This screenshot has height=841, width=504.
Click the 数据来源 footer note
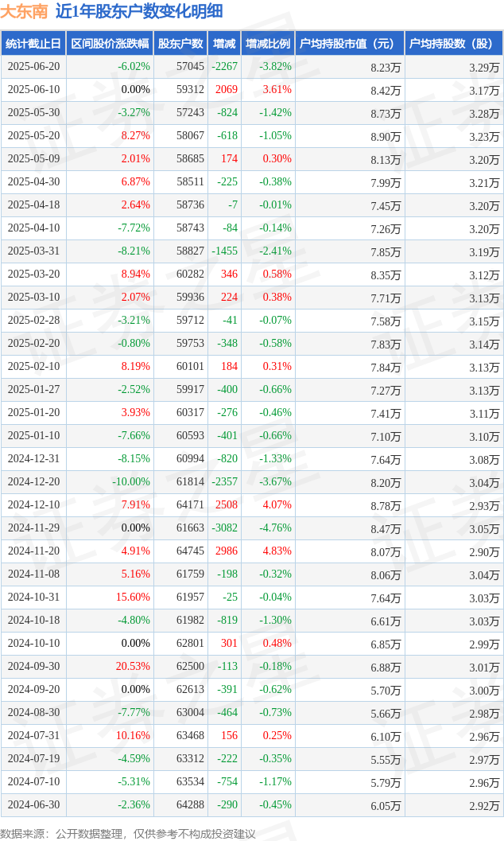pos(128,834)
